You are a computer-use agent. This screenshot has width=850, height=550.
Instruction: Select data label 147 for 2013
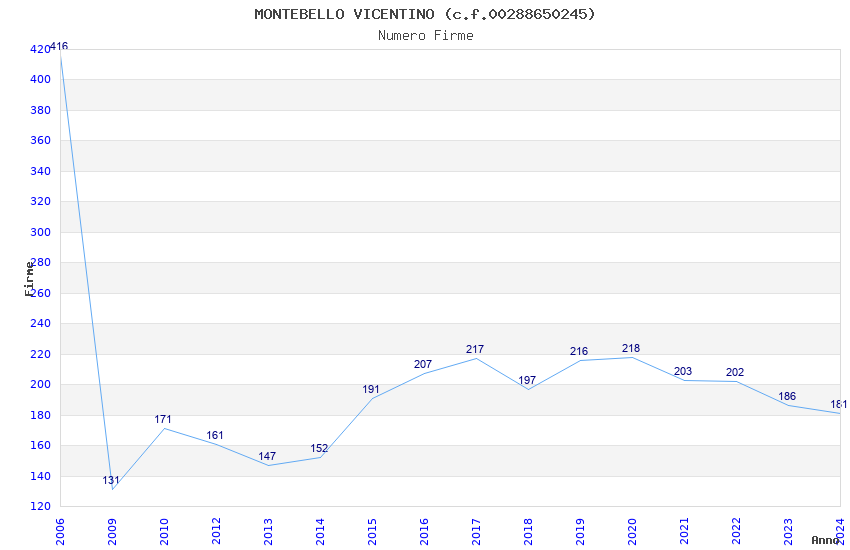coord(267,456)
